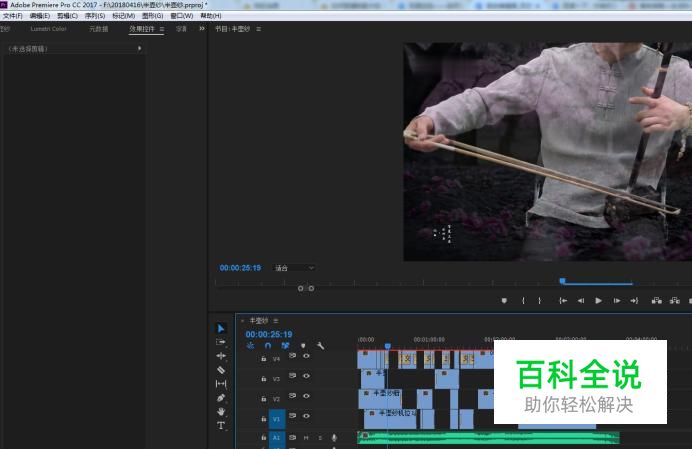Hide V3 track output eye

306,376
